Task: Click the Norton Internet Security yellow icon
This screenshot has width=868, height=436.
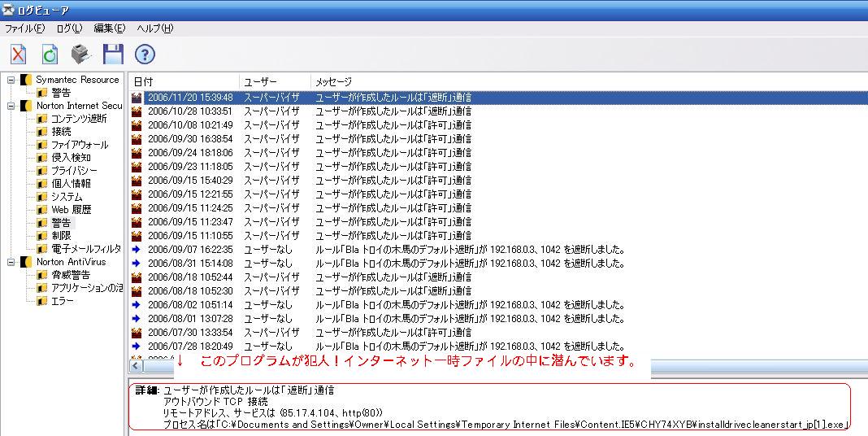Action: [26, 105]
